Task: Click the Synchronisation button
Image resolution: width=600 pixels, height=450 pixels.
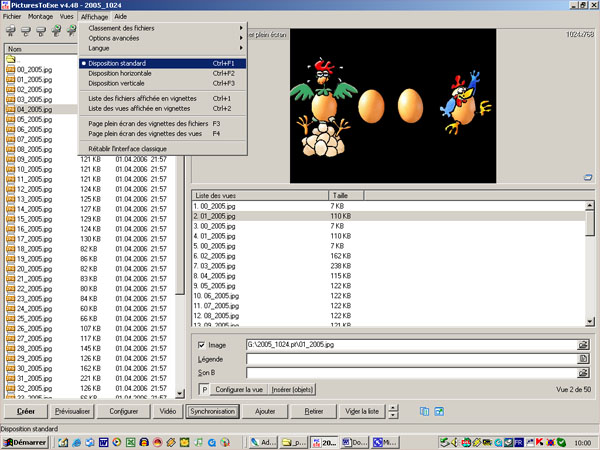Action: [213, 411]
